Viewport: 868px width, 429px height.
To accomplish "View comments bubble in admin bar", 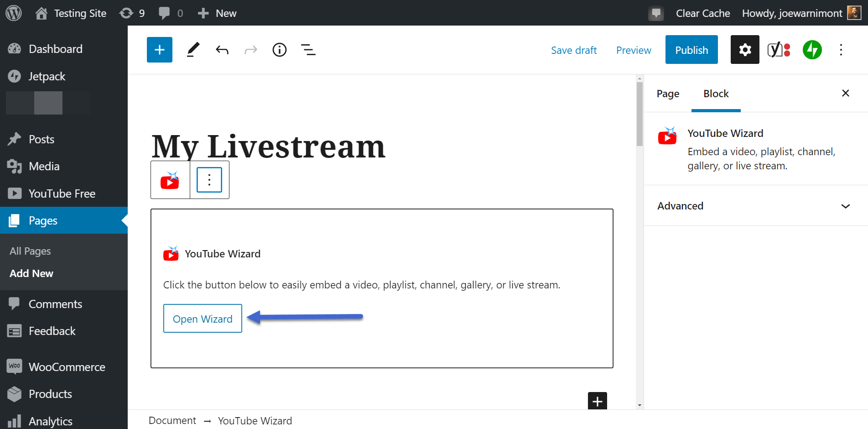I will (x=171, y=13).
